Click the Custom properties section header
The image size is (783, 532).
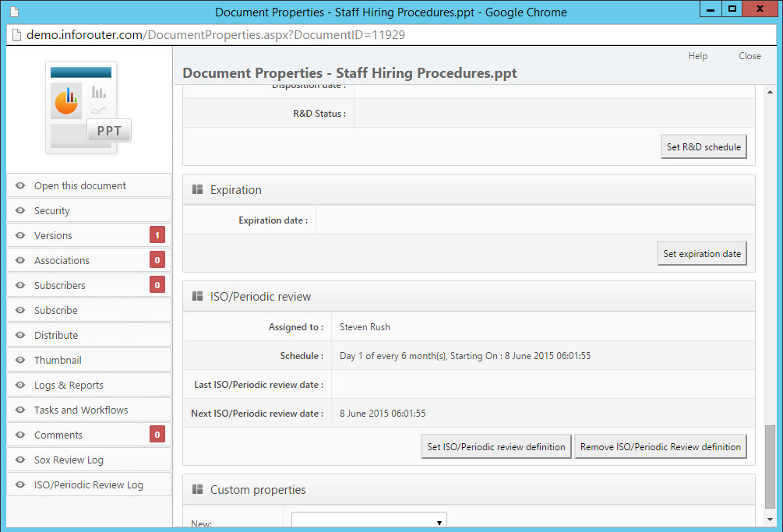[469, 490]
